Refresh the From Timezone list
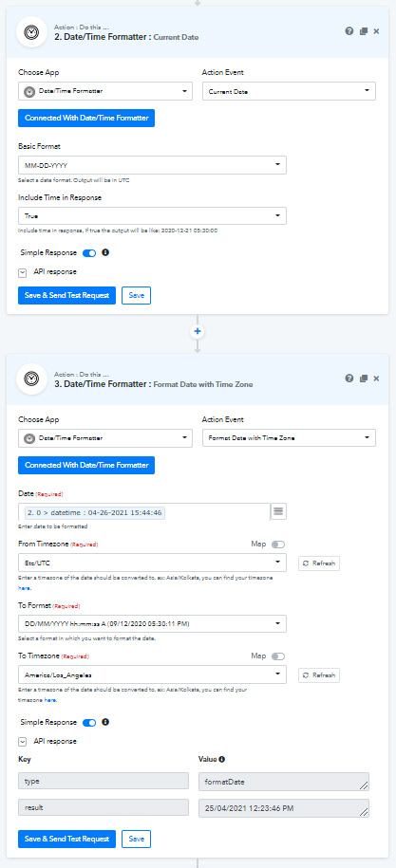The height and width of the screenshot is (868, 396). pyautogui.click(x=319, y=563)
